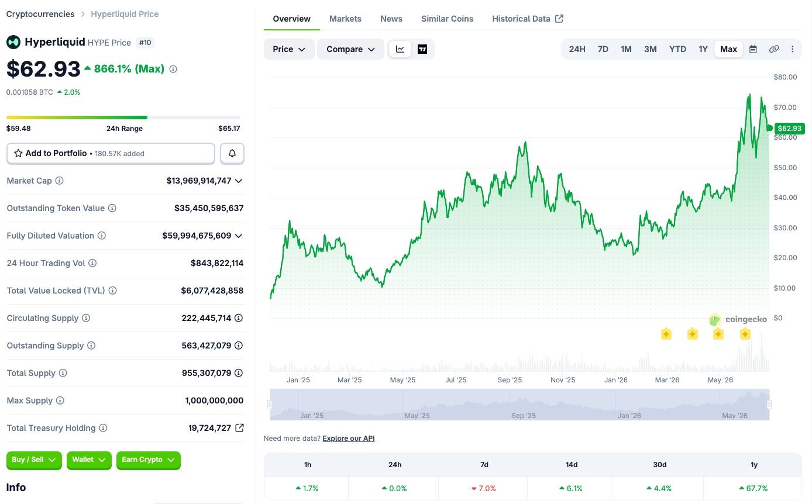
Task: Show Outstanding Supply label info icon
Action: (x=91, y=346)
